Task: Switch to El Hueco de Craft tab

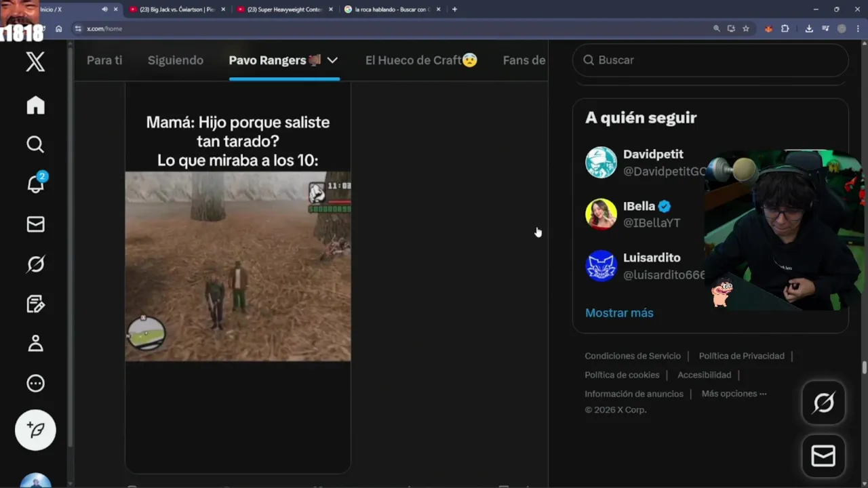Action: coord(421,60)
